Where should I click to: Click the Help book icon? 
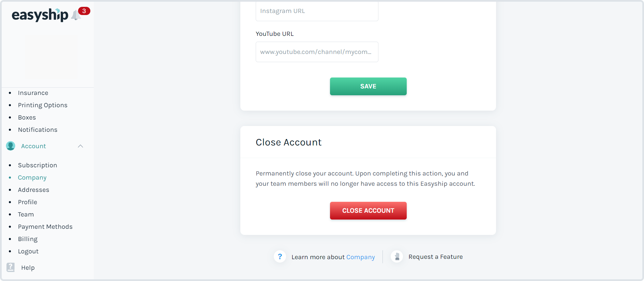click(11, 267)
